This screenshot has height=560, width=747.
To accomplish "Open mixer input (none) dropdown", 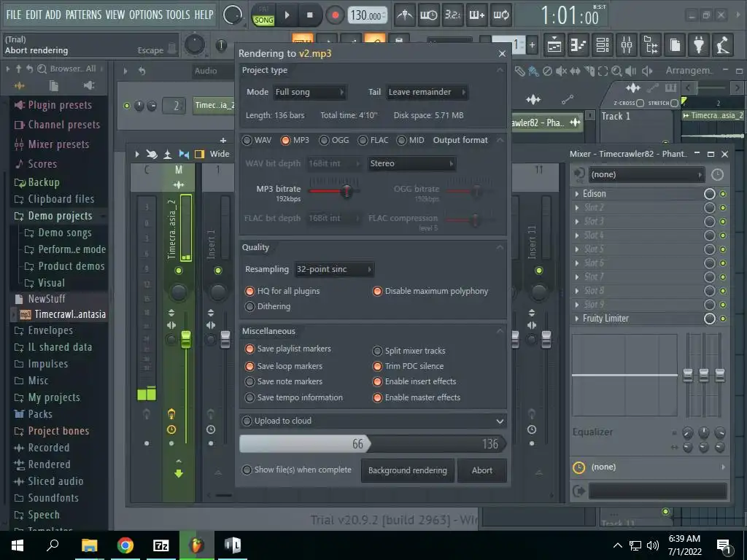I will [647, 175].
